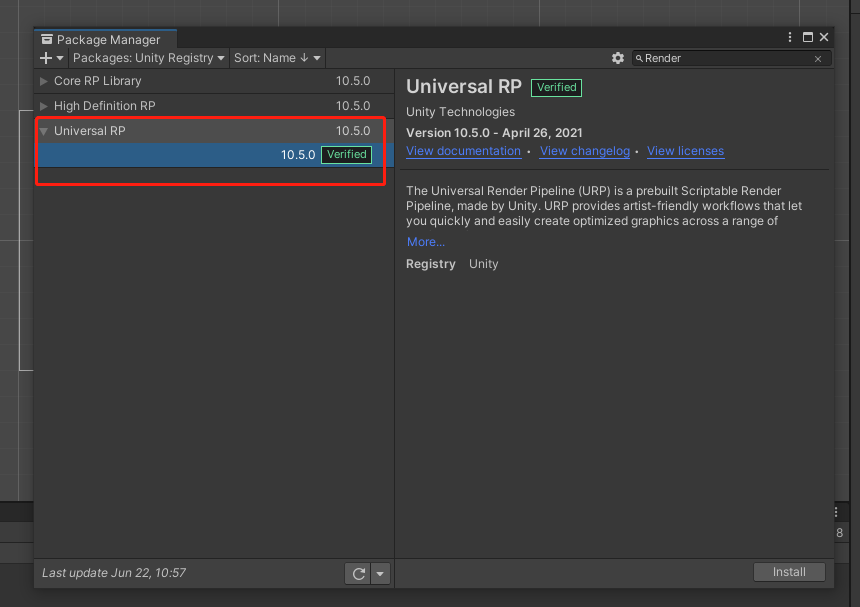The height and width of the screenshot is (607, 860).
Task: Open the advanced settings gear icon
Action: [618, 58]
